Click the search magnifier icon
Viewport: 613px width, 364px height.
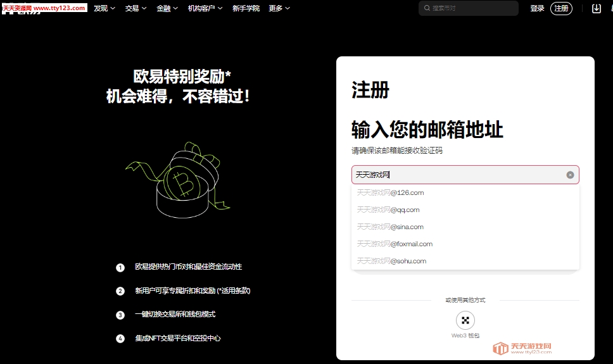click(x=427, y=8)
